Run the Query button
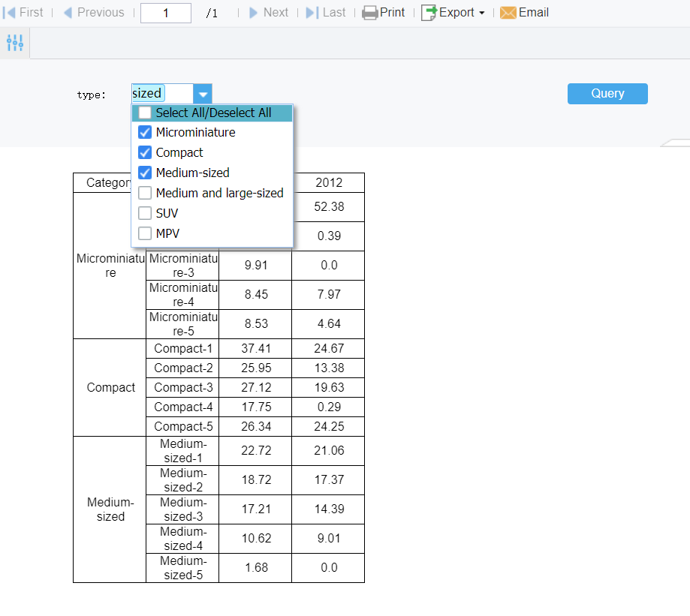 click(607, 93)
